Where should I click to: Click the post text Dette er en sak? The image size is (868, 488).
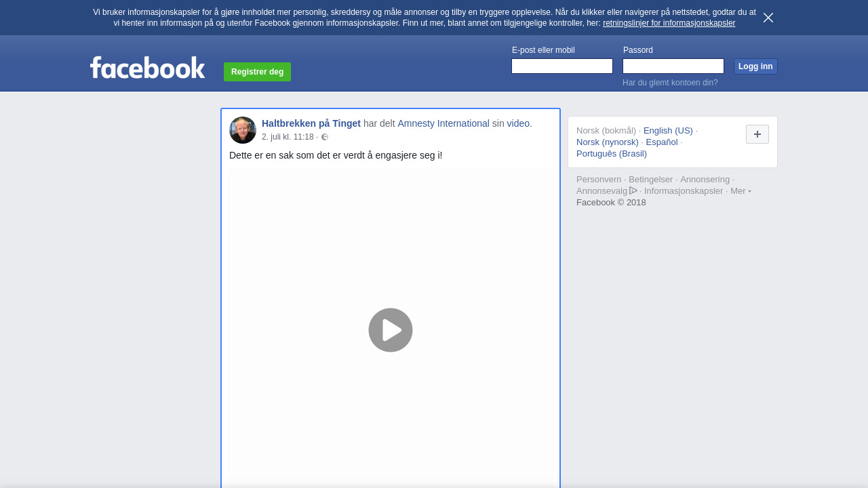336,155
